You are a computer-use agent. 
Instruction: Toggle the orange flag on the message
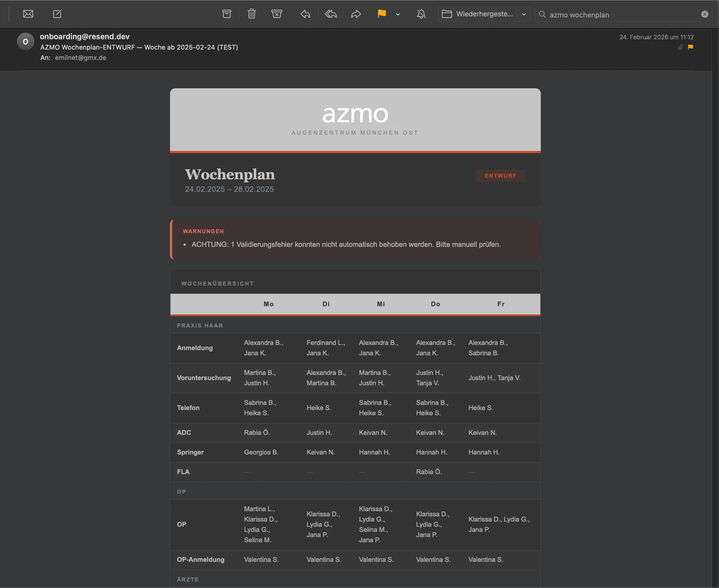point(381,14)
